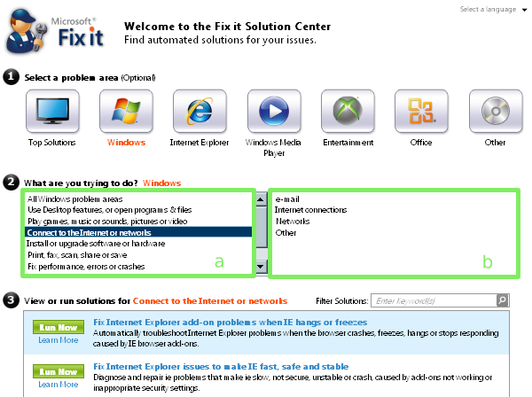Click in the Filter Solutions keyword field
532x397 pixels.
pos(434,300)
